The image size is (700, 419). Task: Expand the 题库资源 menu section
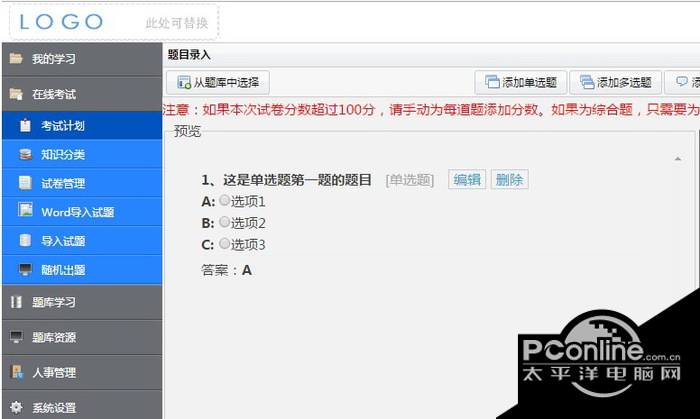pos(82,337)
